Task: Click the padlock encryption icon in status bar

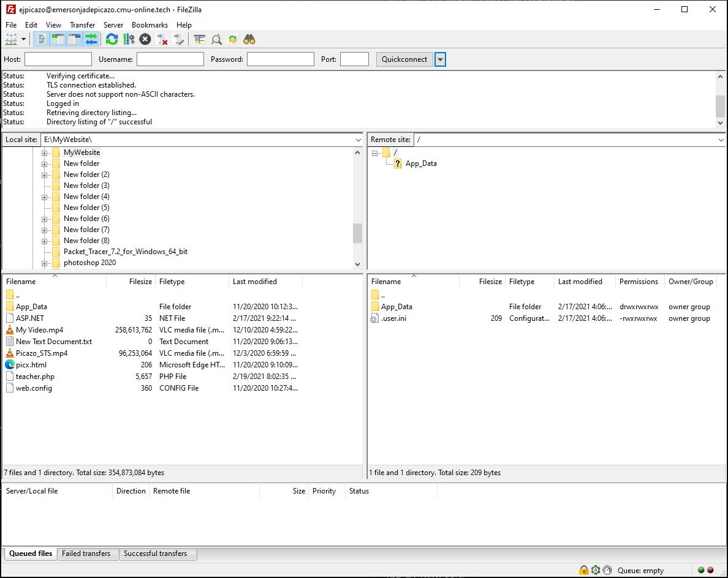Action: pyautogui.click(x=583, y=570)
